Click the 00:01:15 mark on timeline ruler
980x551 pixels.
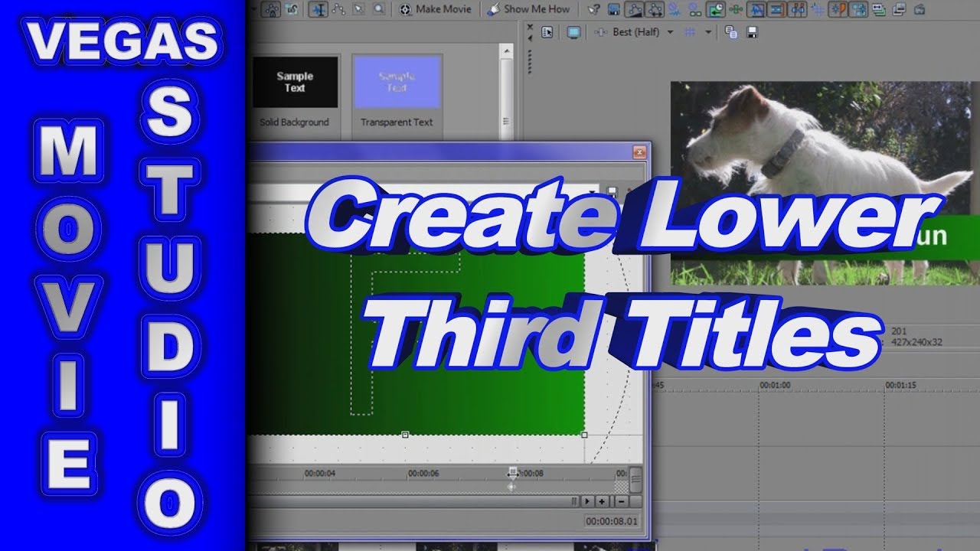point(901,385)
